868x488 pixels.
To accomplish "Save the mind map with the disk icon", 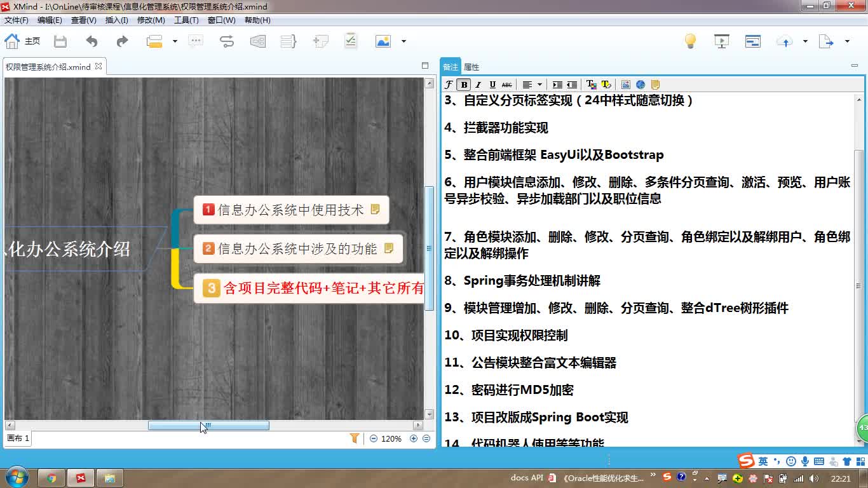I will coord(60,41).
